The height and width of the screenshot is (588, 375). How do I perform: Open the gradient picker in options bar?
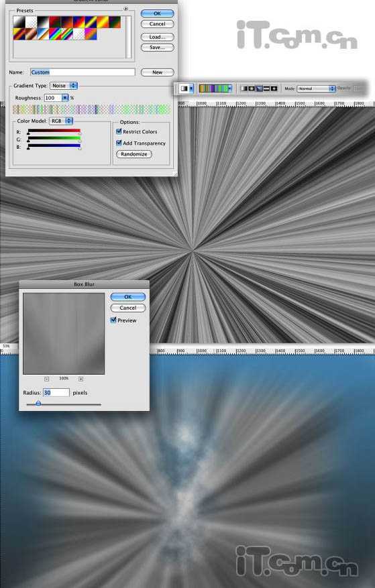[229, 89]
